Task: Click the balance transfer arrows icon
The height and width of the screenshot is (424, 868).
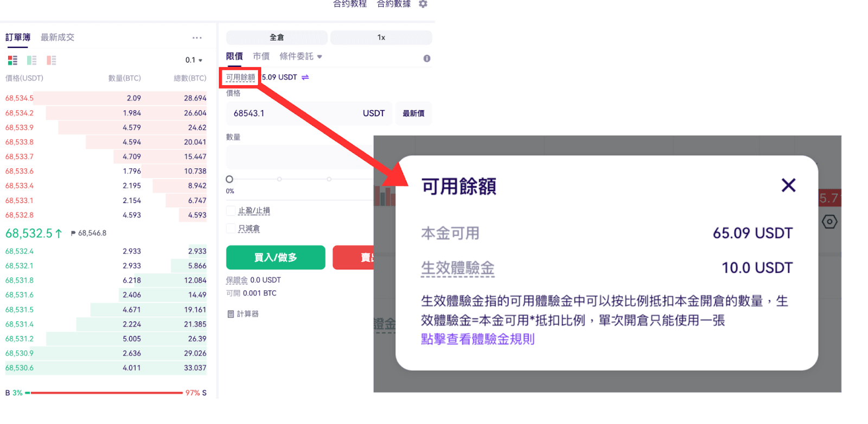Action: click(305, 78)
